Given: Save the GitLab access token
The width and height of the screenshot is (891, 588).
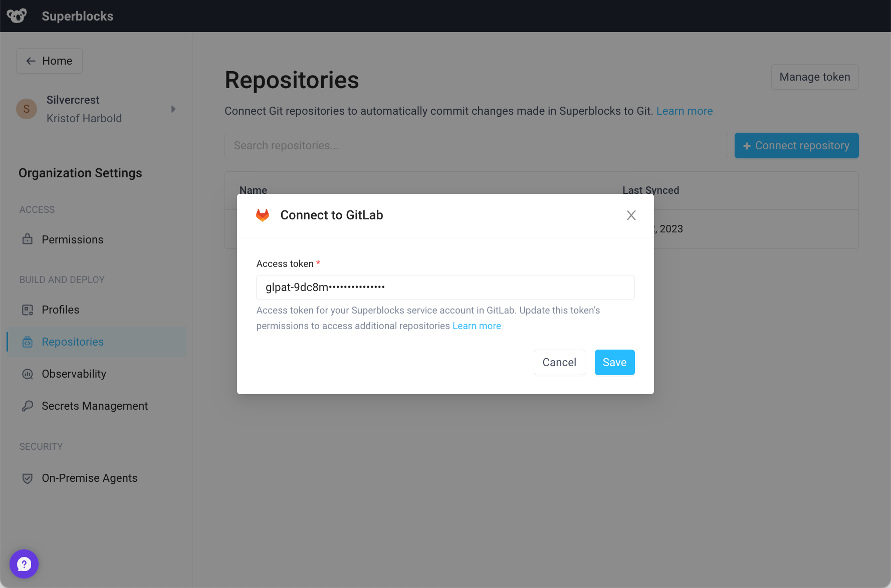Looking at the screenshot, I should (614, 362).
